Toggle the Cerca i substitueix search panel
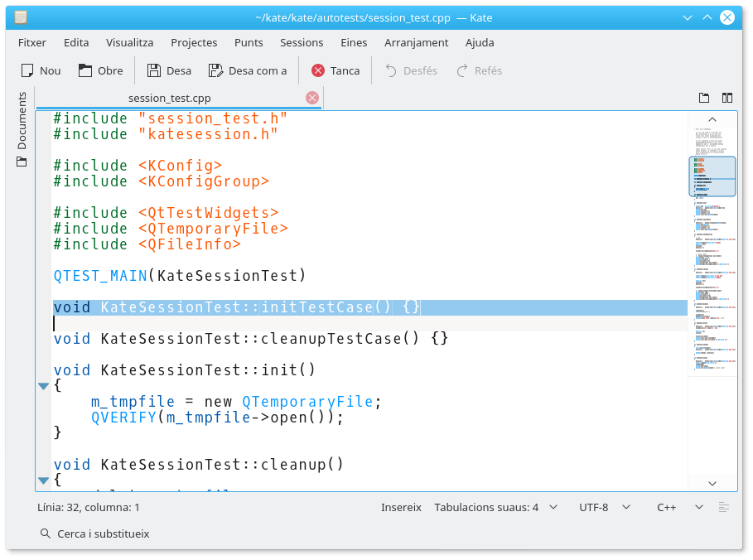Image resolution: width=753 pixels, height=560 pixels. tap(94, 534)
